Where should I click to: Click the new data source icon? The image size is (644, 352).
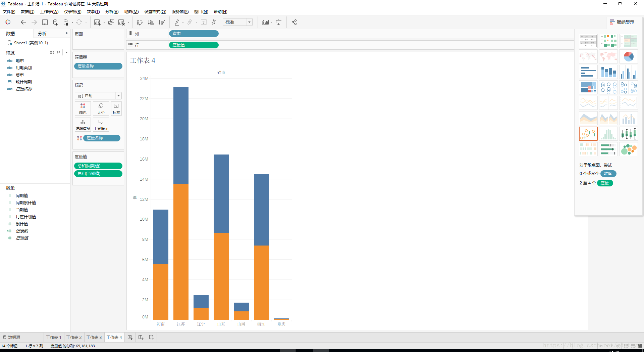point(55,22)
